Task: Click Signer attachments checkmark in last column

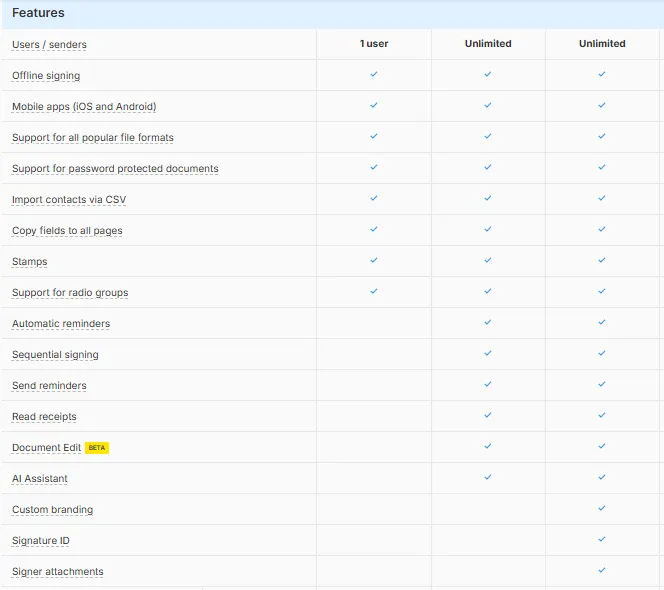Action: point(602,570)
